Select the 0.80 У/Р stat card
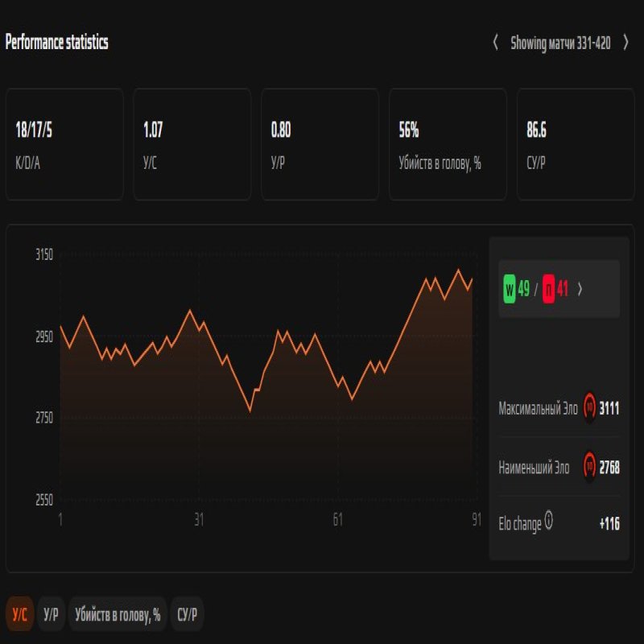 pyautogui.click(x=319, y=142)
